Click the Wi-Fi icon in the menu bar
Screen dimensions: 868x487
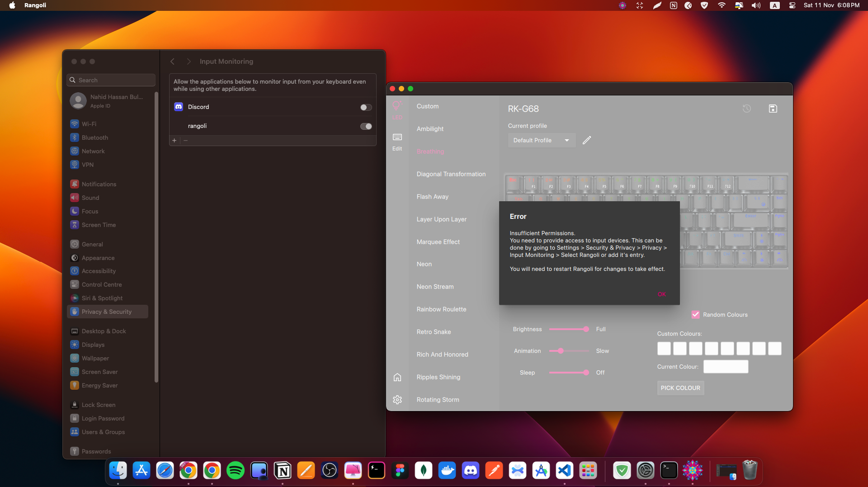tap(722, 5)
